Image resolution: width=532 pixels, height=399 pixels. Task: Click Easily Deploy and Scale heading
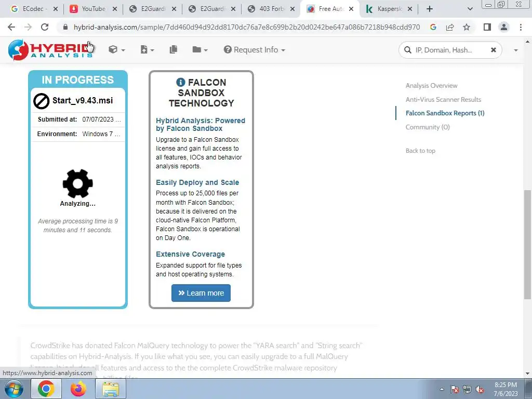[197, 182]
